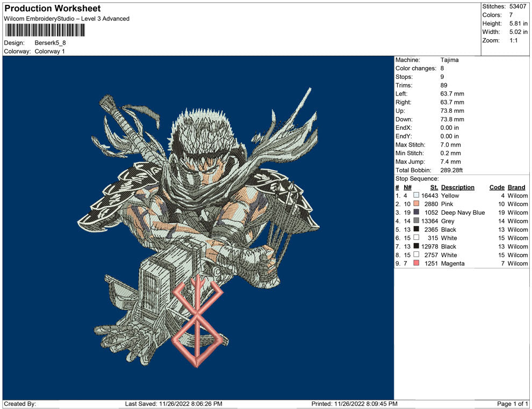Click the Deep Navy Blue thread swatch
Image resolution: width=532 pixels, height=409 pixels.
(416, 213)
